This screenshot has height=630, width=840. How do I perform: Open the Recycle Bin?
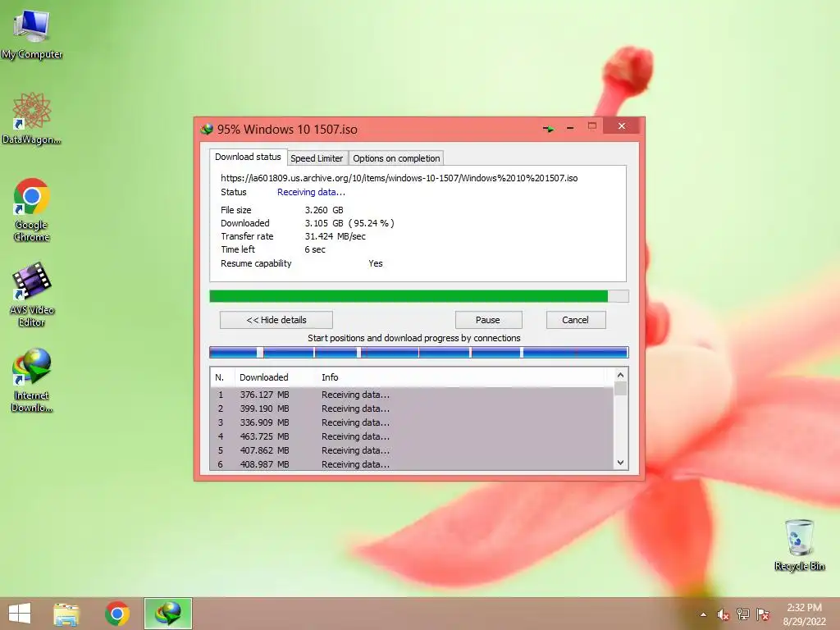pyautogui.click(x=799, y=545)
